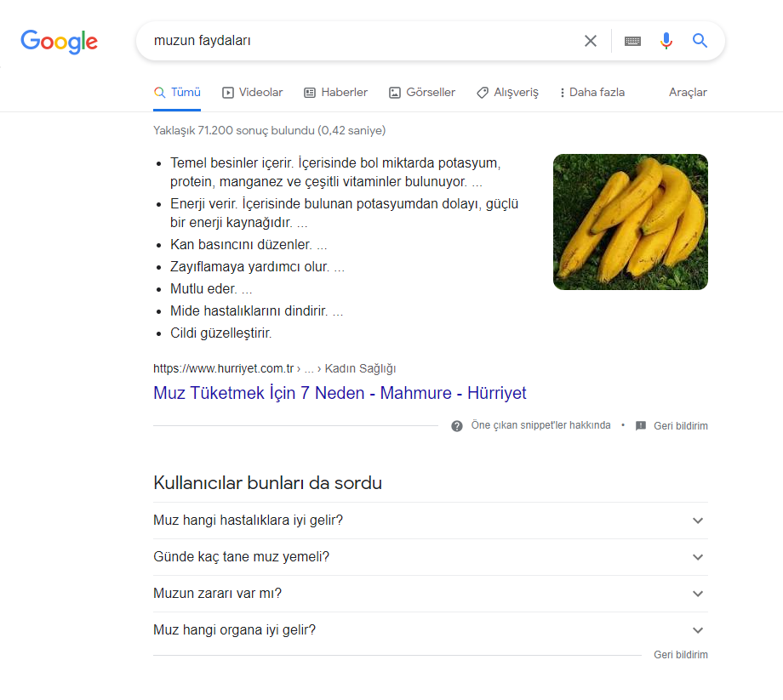The image size is (783, 700).
Task: Select the Alışveriş tab
Action: click(x=507, y=93)
